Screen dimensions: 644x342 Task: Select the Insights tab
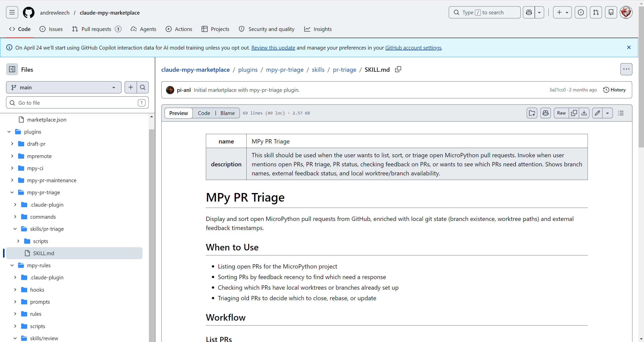[318, 29]
